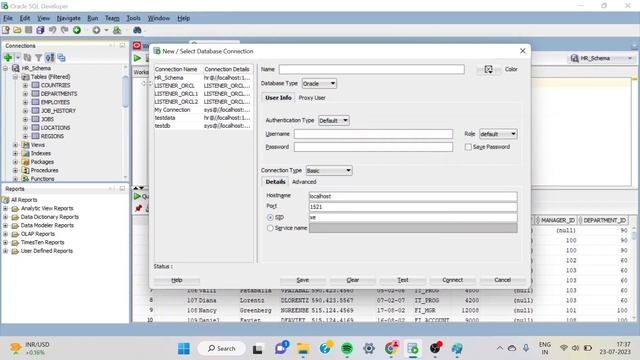
Task: Click taskbar Search box
Action: pos(222,348)
